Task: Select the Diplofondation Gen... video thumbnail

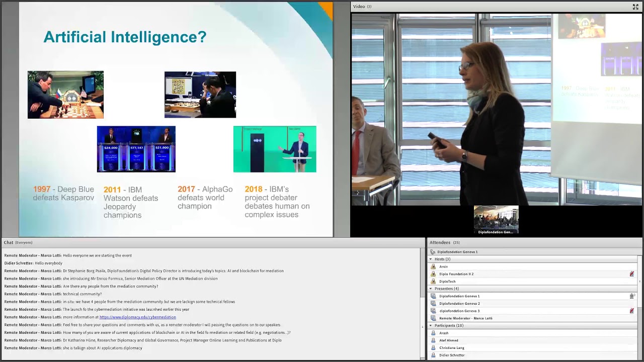Action: (496, 220)
